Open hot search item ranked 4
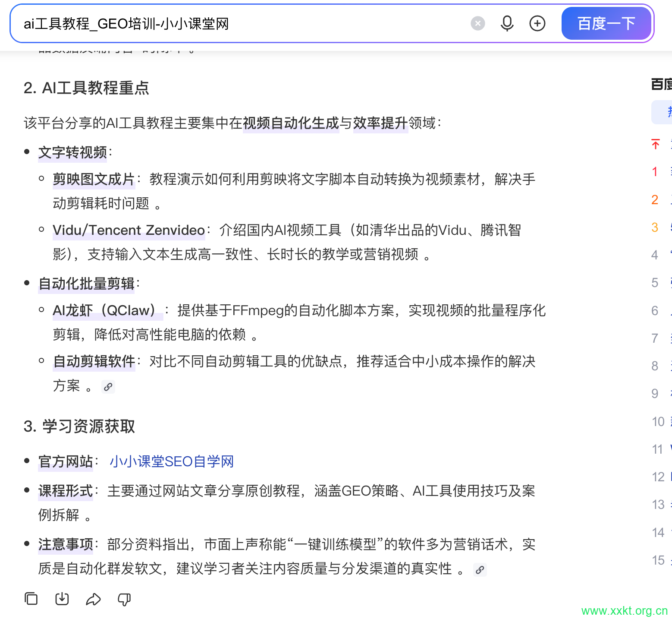672x619 pixels. 662,255
